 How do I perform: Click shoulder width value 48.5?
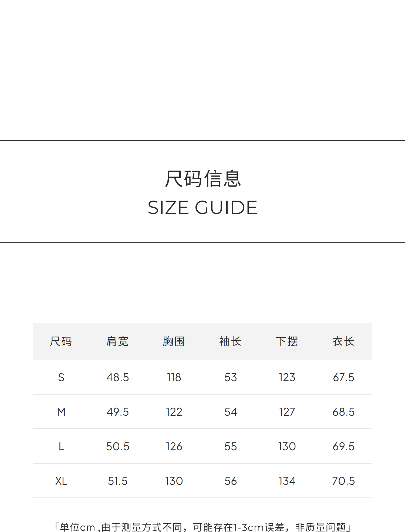118,377
